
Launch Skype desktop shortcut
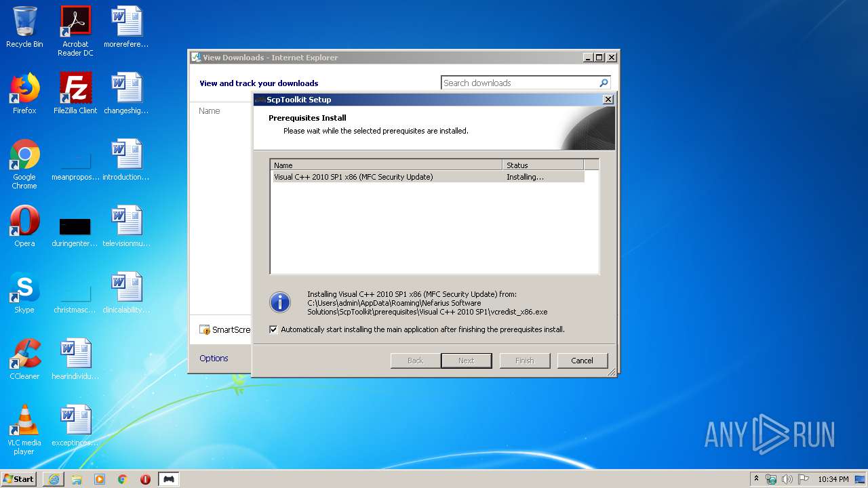pyautogui.click(x=24, y=293)
